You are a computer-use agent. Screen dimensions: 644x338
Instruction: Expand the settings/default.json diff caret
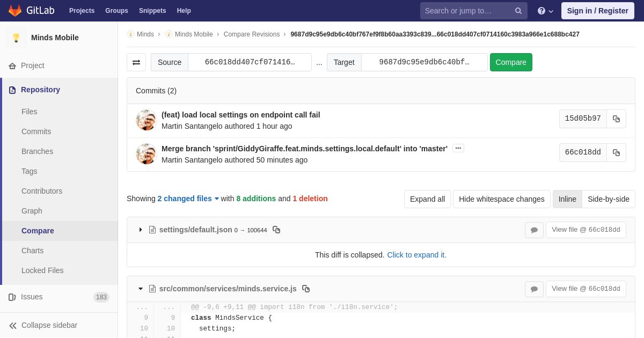click(x=141, y=230)
